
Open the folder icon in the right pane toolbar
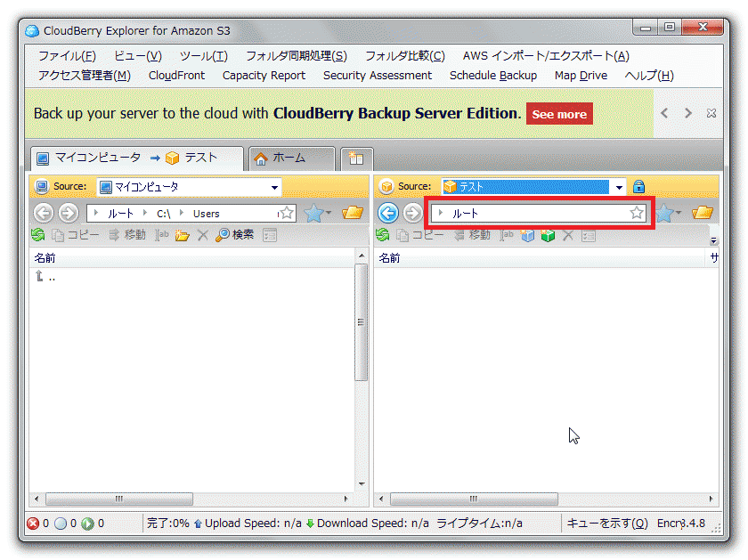point(703,213)
